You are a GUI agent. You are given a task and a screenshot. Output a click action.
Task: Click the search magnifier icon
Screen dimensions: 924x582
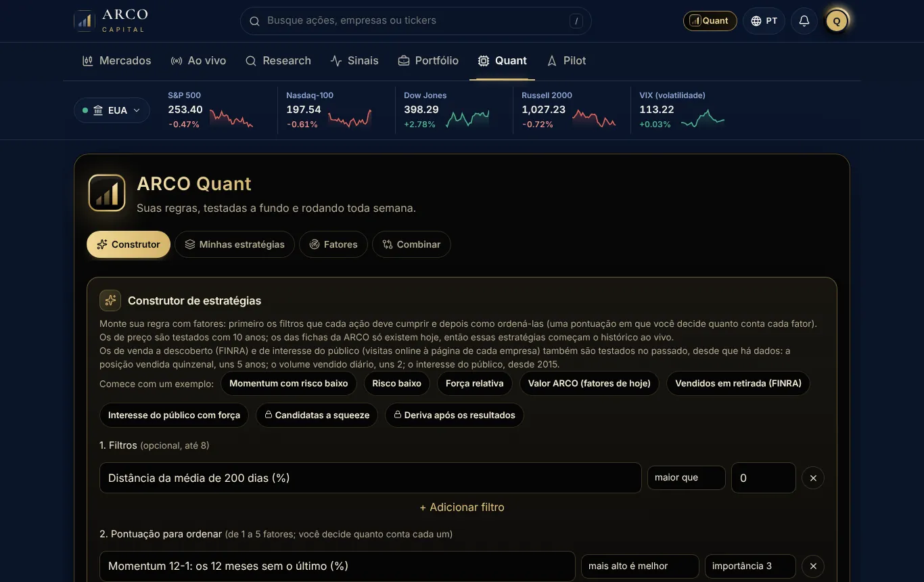[x=255, y=21]
